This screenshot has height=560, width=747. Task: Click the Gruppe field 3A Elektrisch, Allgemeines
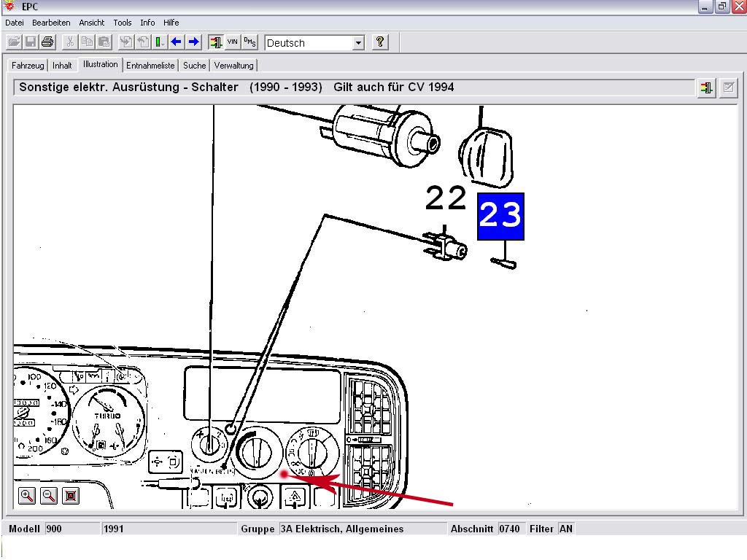click(363, 529)
